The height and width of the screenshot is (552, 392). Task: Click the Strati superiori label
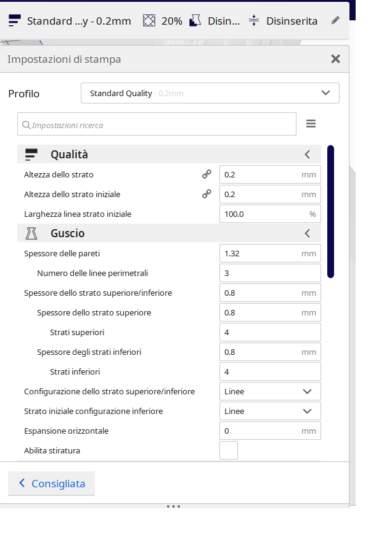(x=77, y=332)
